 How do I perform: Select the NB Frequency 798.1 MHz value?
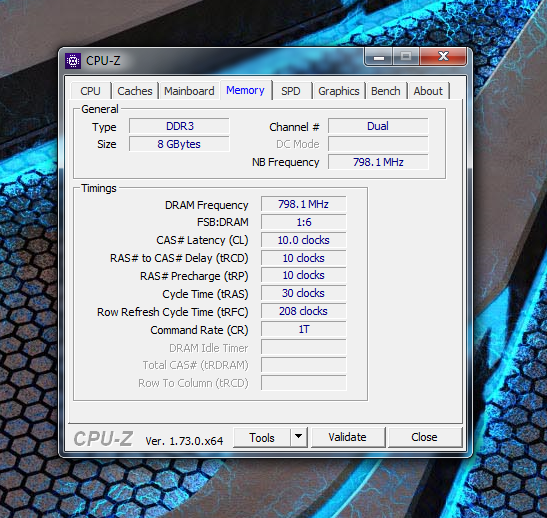tap(378, 162)
